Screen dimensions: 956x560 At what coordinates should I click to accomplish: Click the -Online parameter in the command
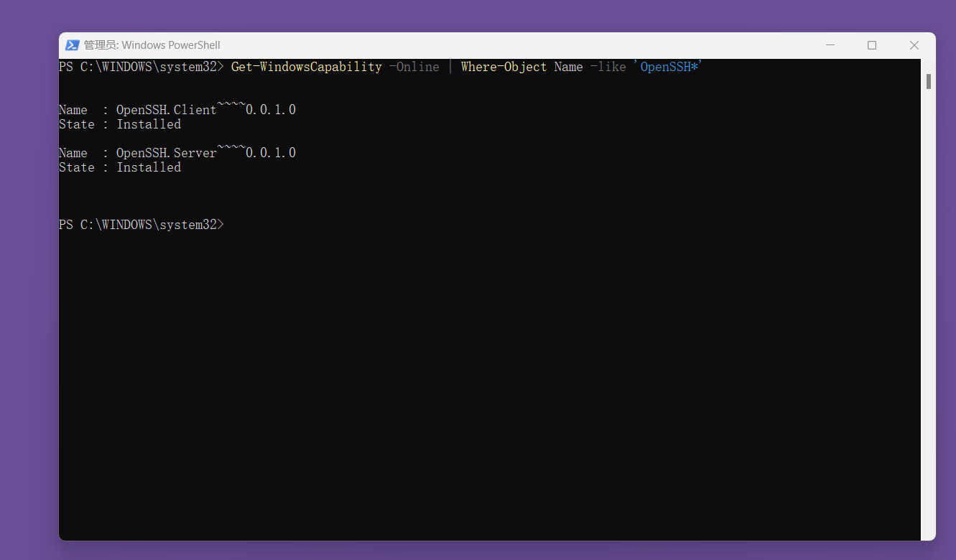coord(414,67)
